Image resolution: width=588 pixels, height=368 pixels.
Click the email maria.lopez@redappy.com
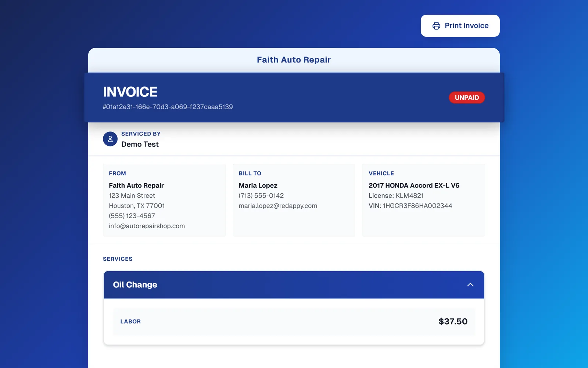pyautogui.click(x=278, y=206)
